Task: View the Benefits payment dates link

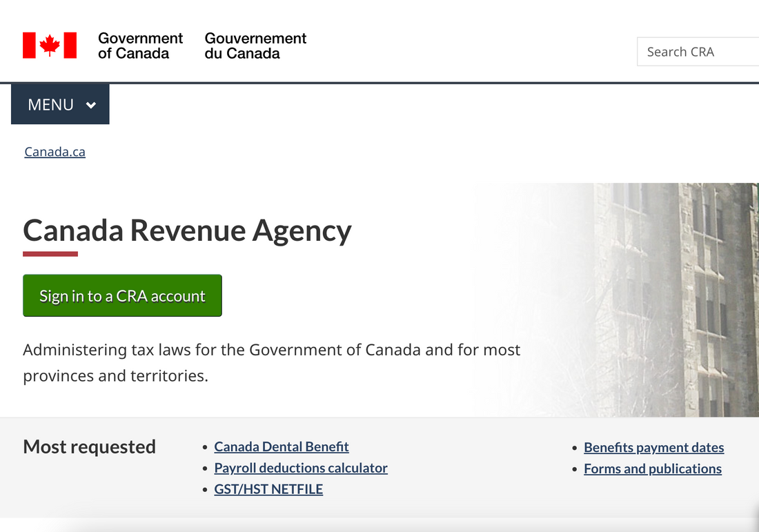Action: [653, 447]
